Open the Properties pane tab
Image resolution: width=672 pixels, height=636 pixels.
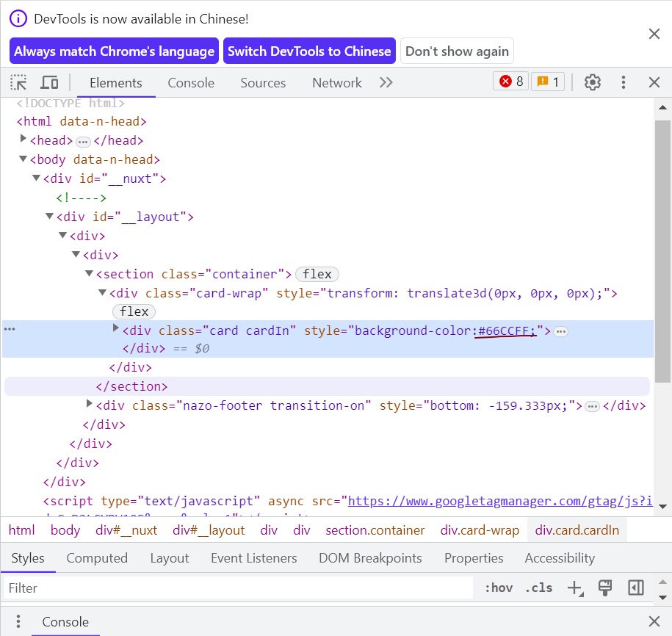[x=474, y=558]
